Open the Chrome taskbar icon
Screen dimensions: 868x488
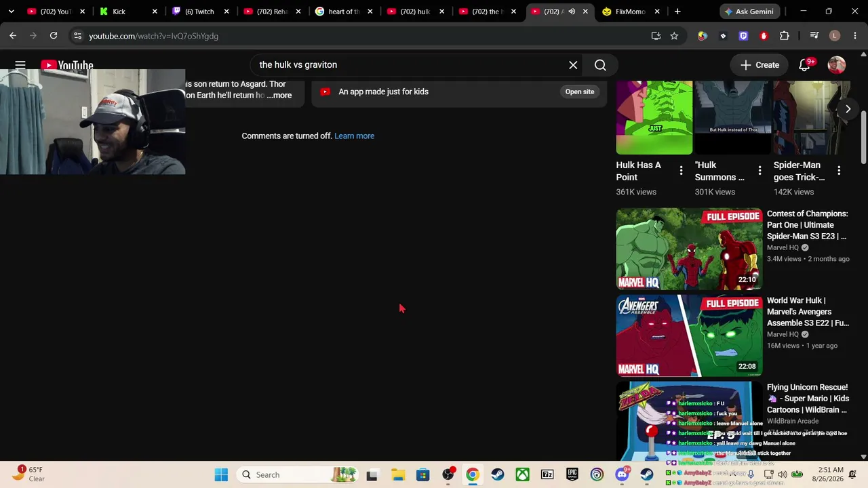point(472,475)
